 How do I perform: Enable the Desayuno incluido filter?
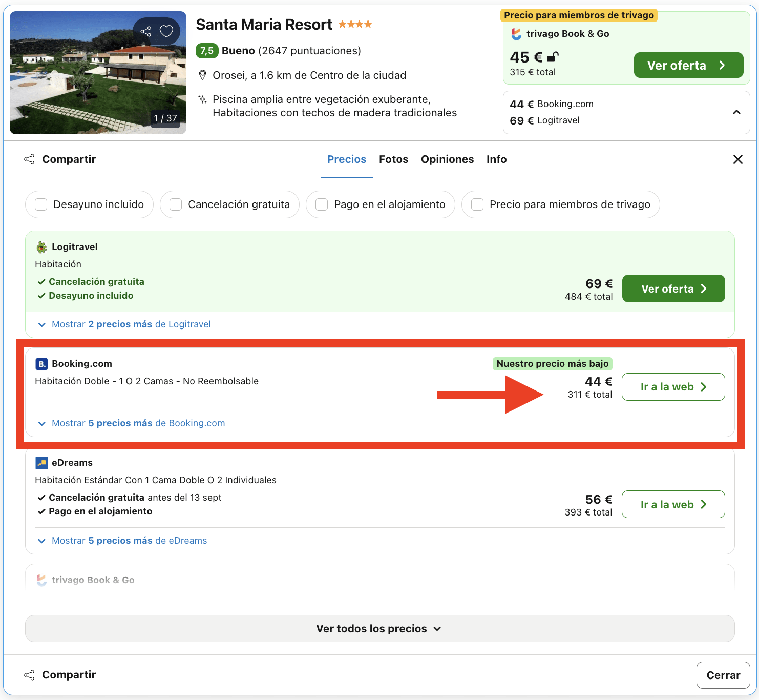coord(41,204)
